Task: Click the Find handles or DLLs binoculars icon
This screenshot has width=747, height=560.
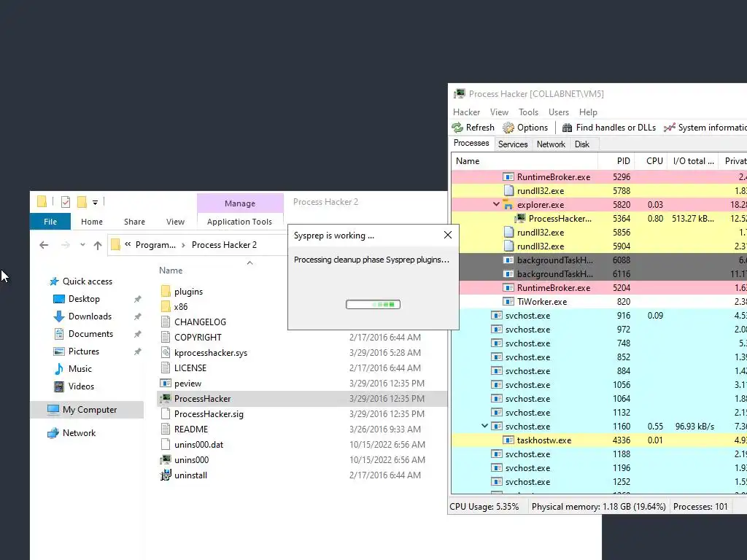Action: [x=567, y=128]
